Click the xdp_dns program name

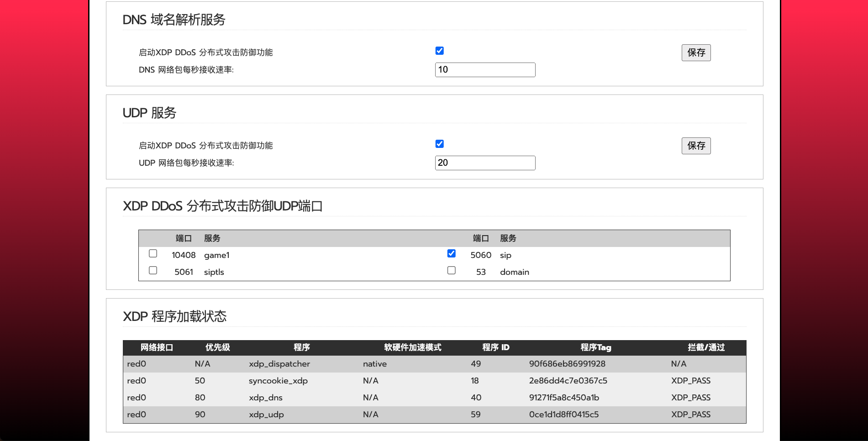click(265, 398)
